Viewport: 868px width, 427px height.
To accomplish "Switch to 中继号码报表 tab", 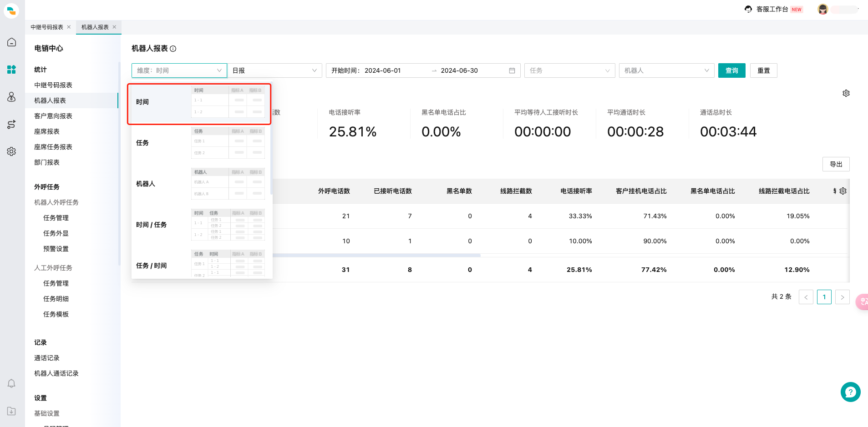I will (47, 27).
